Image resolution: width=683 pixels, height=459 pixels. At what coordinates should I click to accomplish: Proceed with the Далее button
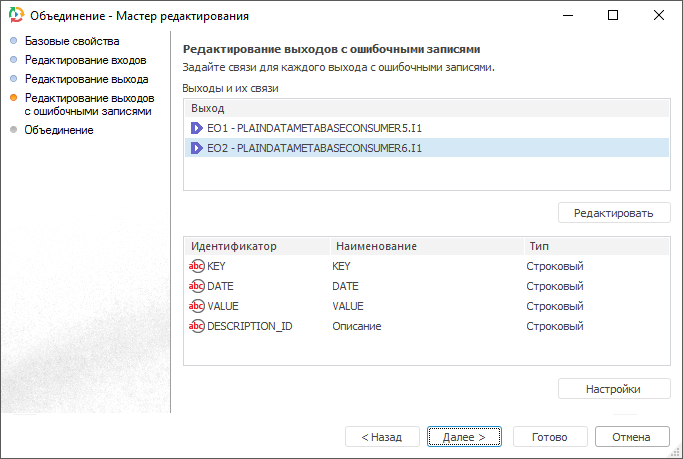(x=464, y=437)
